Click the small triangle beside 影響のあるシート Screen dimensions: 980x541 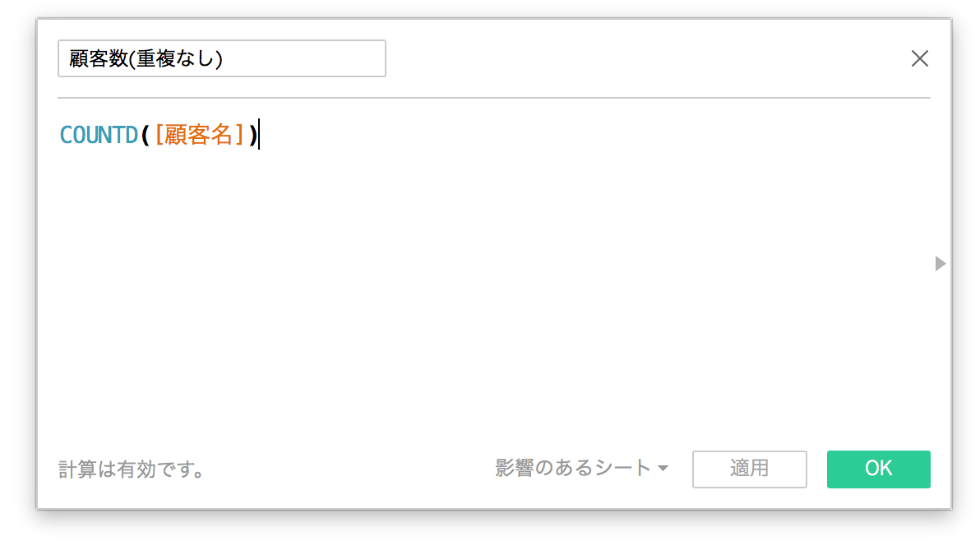(x=663, y=469)
